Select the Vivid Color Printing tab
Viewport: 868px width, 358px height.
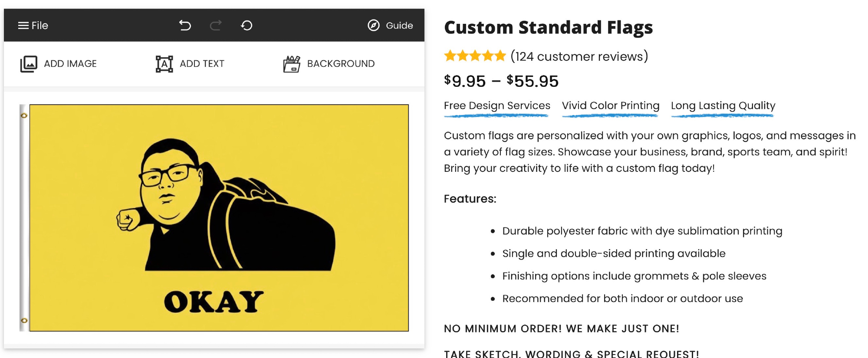[x=610, y=106]
